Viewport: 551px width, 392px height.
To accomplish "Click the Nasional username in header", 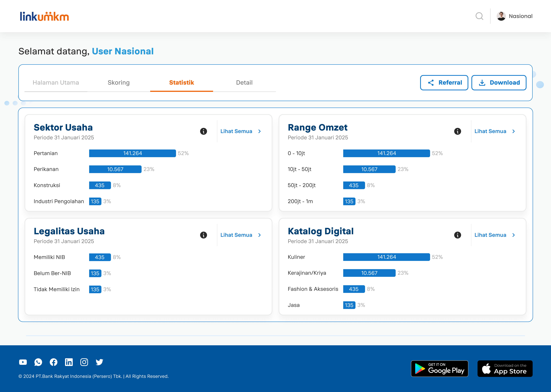I will (x=521, y=16).
